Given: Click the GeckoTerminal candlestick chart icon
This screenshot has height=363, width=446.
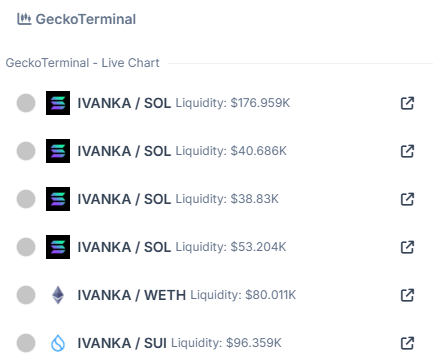Looking at the screenshot, I should [24, 19].
